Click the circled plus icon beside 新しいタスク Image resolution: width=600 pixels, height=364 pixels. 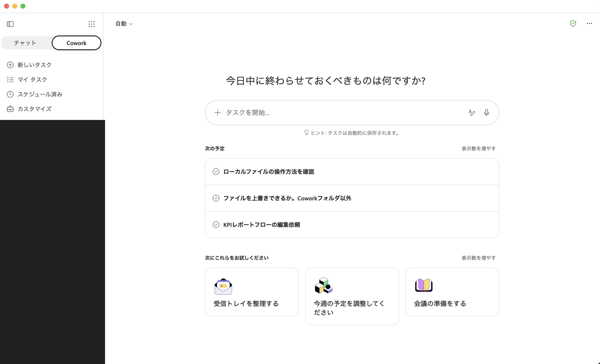click(10, 65)
